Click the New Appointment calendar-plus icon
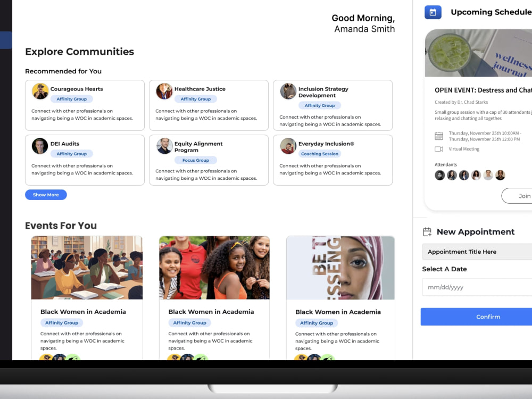The height and width of the screenshot is (399, 532). (x=427, y=232)
